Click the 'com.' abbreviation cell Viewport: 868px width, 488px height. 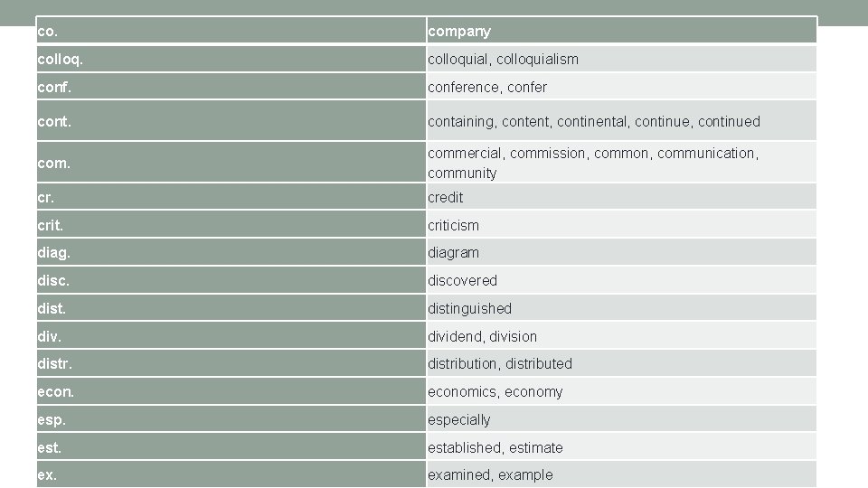pyautogui.click(x=231, y=162)
